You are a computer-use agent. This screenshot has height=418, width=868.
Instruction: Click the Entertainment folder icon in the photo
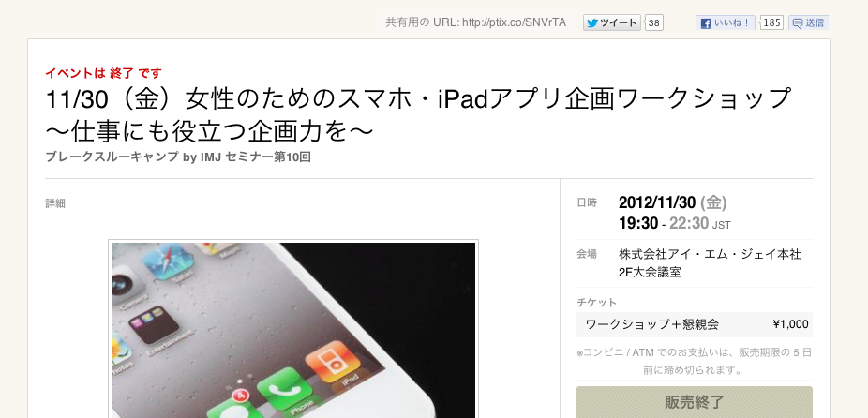tap(153, 322)
